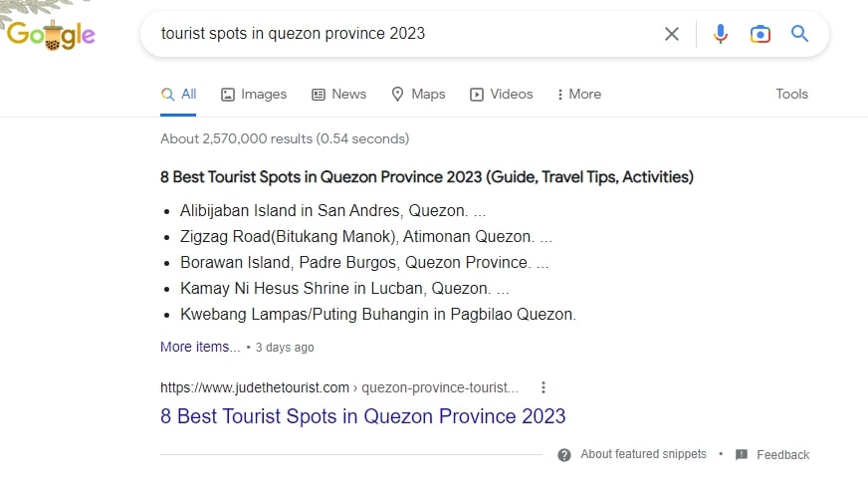Expand the More search categories menu
The image size is (868, 493).
pos(578,94)
